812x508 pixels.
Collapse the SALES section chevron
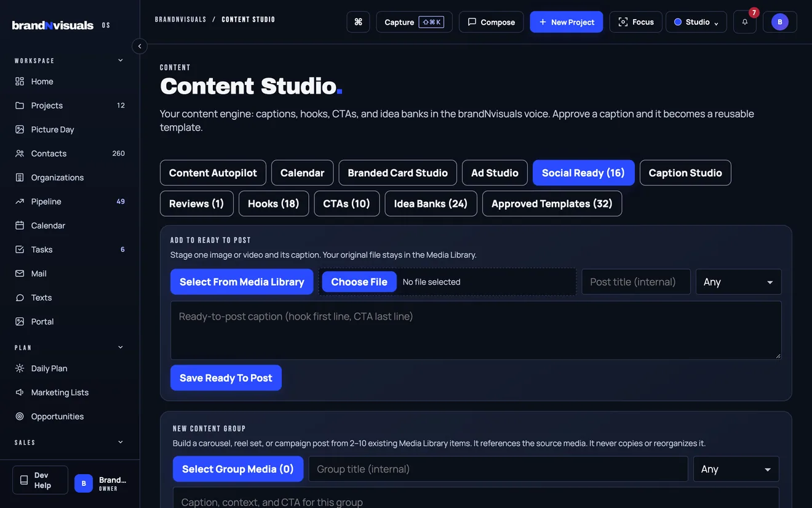click(x=121, y=442)
